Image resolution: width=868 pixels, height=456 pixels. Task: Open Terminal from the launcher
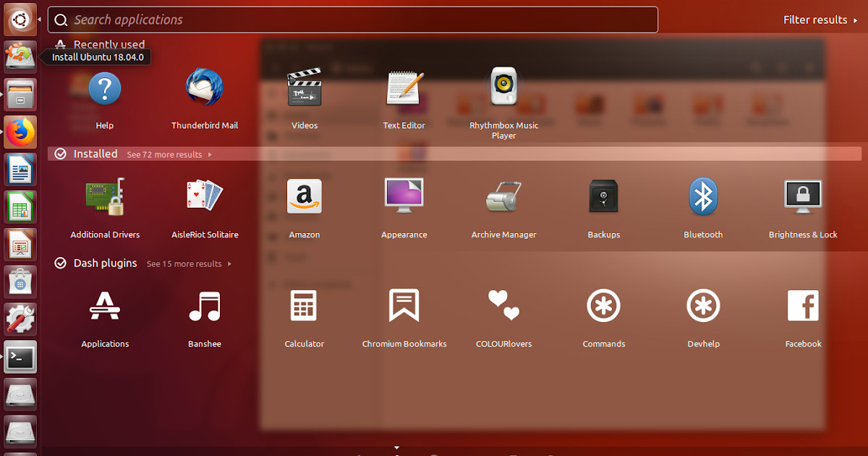(x=20, y=357)
